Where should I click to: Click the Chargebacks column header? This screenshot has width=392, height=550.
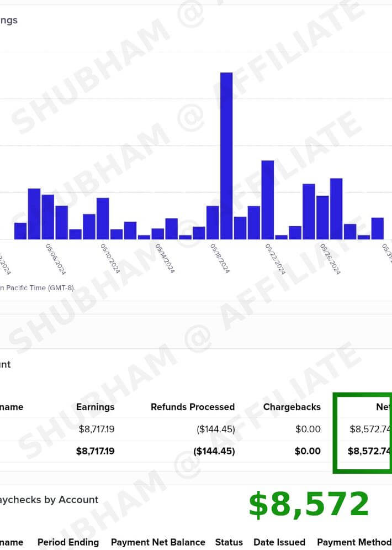(x=292, y=407)
